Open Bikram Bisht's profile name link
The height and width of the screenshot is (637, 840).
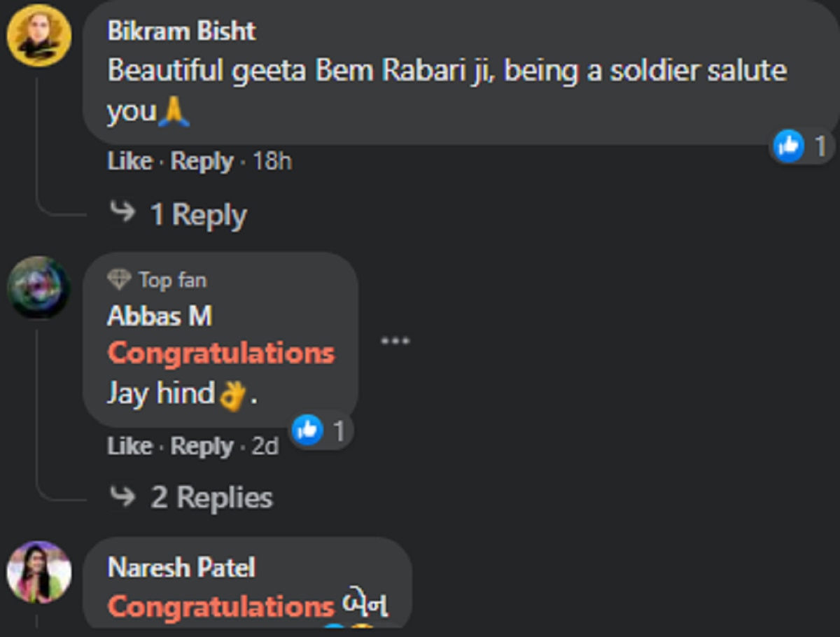point(181,31)
